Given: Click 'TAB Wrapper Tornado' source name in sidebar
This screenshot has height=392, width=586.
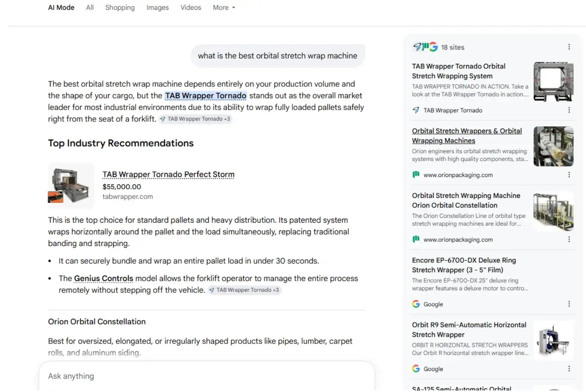Looking at the screenshot, I should [453, 110].
